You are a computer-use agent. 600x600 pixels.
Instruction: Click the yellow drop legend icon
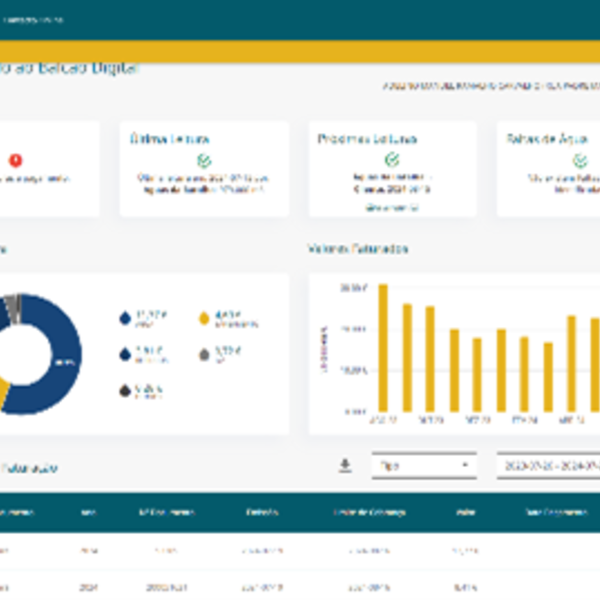(x=204, y=318)
